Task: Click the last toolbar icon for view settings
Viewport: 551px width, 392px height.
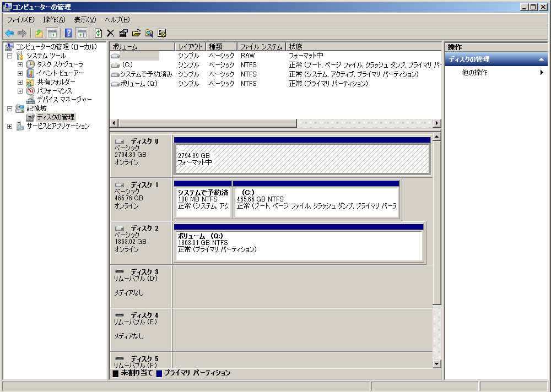Action: click(x=162, y=34)
